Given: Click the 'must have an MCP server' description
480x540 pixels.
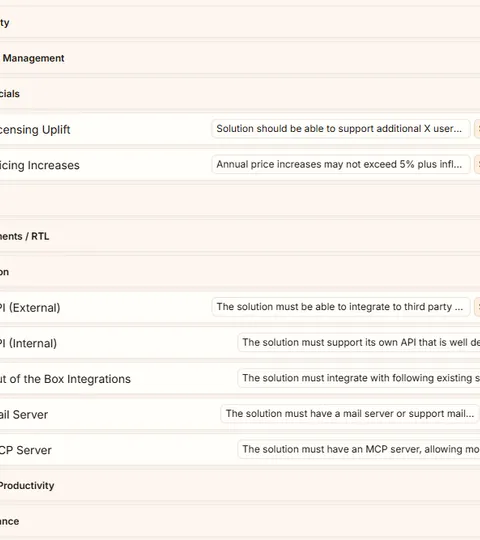Looking at the screenshot, I should point(359,449).
